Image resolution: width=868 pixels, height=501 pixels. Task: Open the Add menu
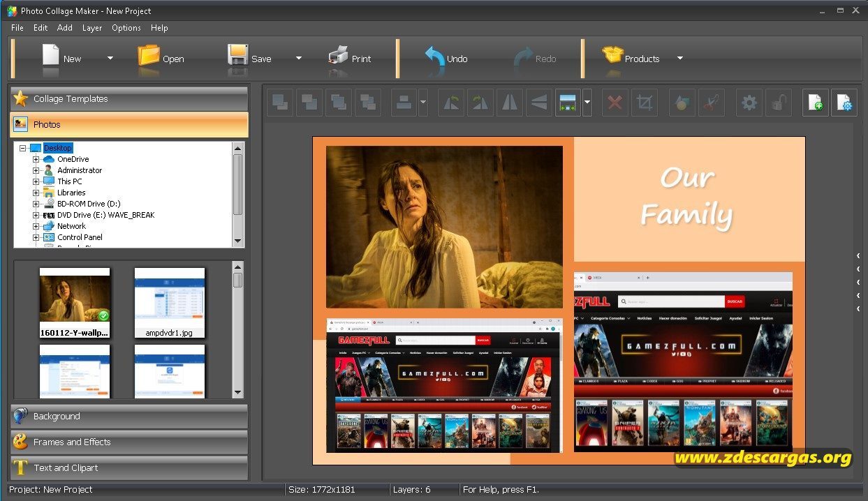(x=65, y=28)
